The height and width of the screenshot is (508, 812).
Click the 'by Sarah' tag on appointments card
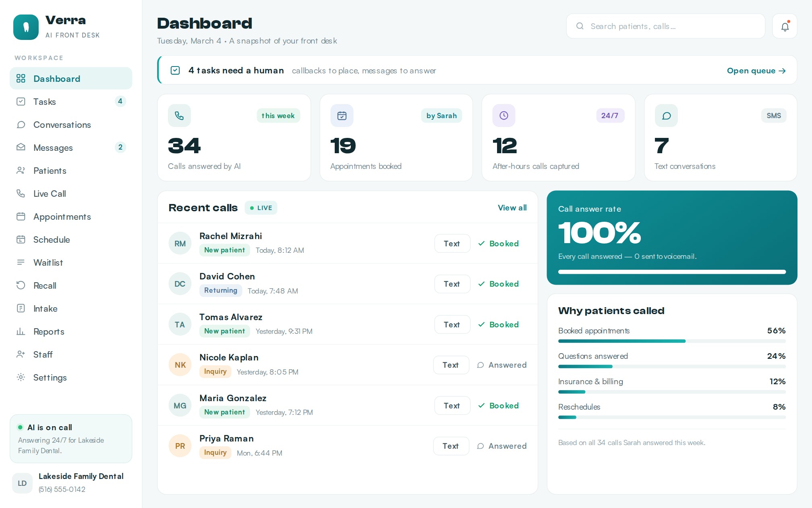(x=441, y=116)
